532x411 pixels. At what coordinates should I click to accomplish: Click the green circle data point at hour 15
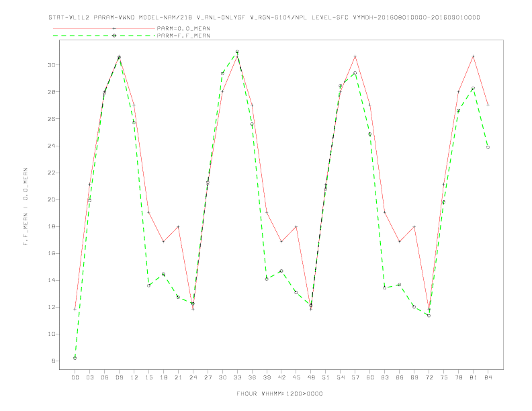click(x=148, y=285)
